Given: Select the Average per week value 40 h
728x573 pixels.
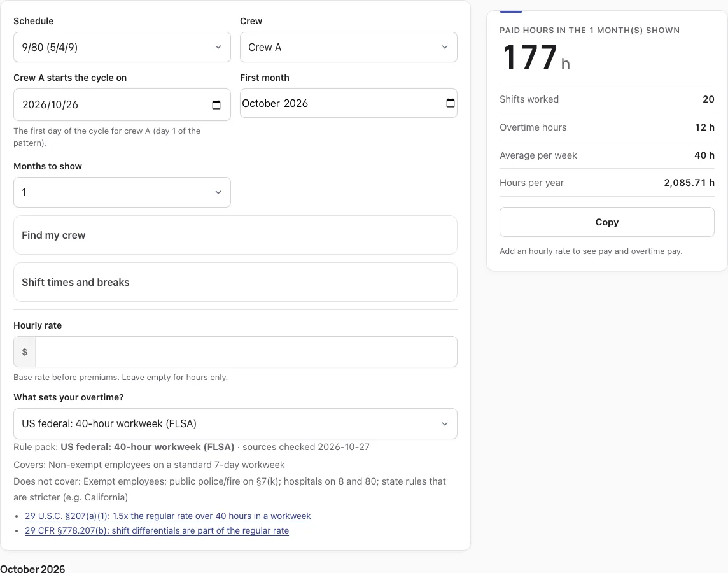Looking at the screenshot, I should 704,155.
